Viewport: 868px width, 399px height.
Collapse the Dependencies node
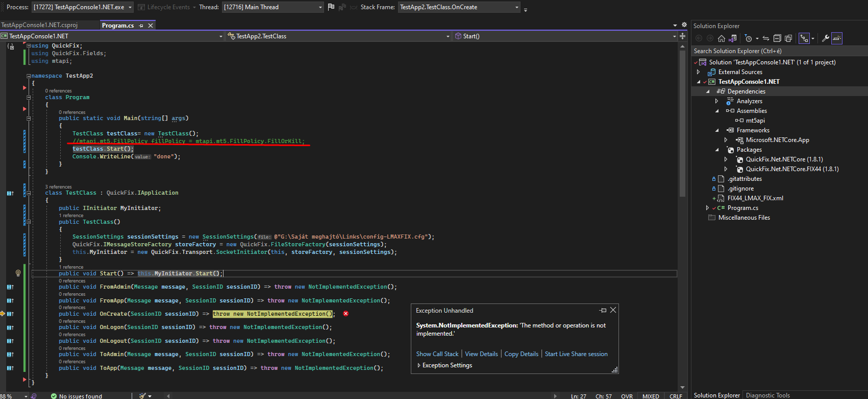coord(708,91)
